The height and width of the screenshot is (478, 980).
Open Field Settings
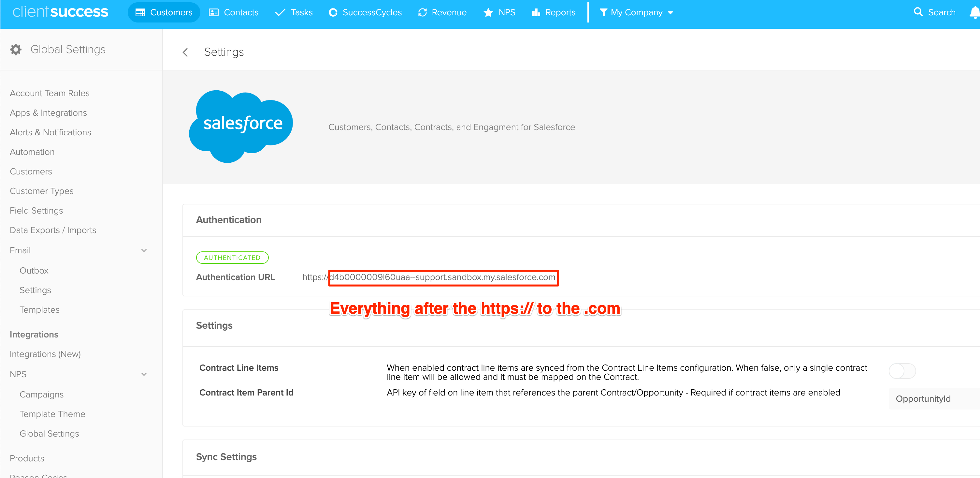36,211
